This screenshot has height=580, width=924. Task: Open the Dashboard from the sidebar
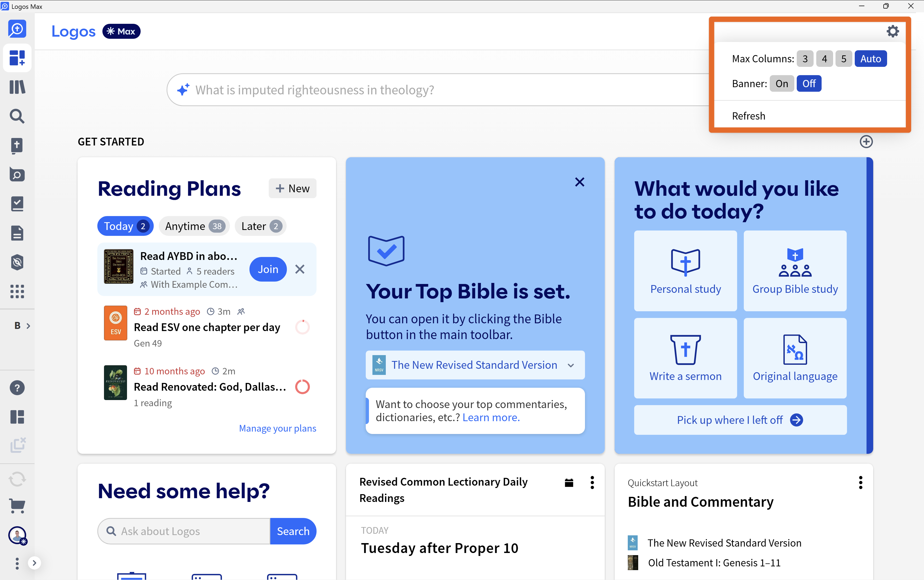17,58
